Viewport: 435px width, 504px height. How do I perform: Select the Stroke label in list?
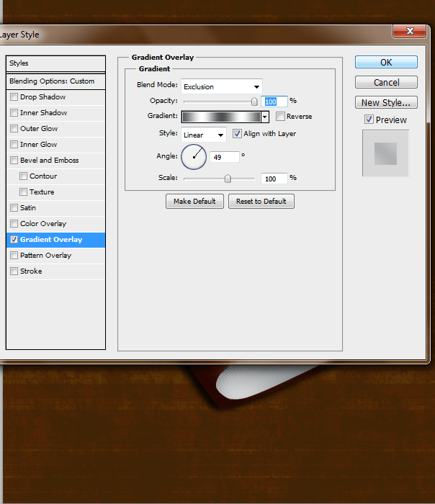tap(31, 271)
